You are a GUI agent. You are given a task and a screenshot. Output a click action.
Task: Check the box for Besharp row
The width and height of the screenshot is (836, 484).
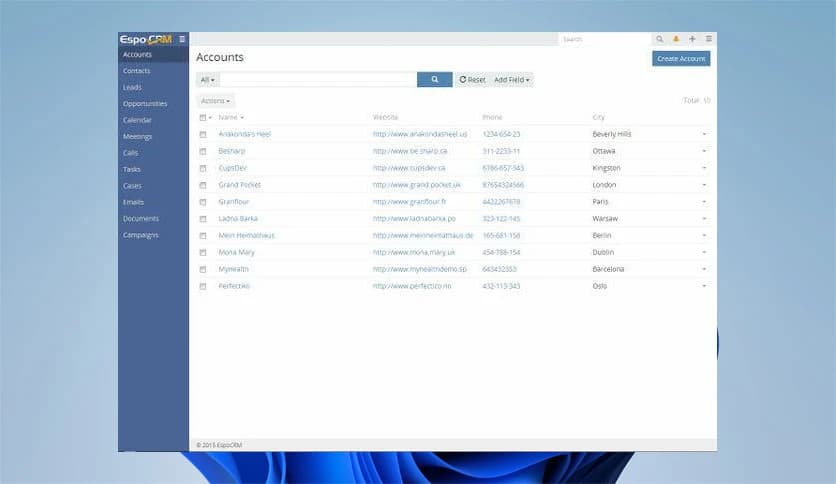click(x=203, y=151)
